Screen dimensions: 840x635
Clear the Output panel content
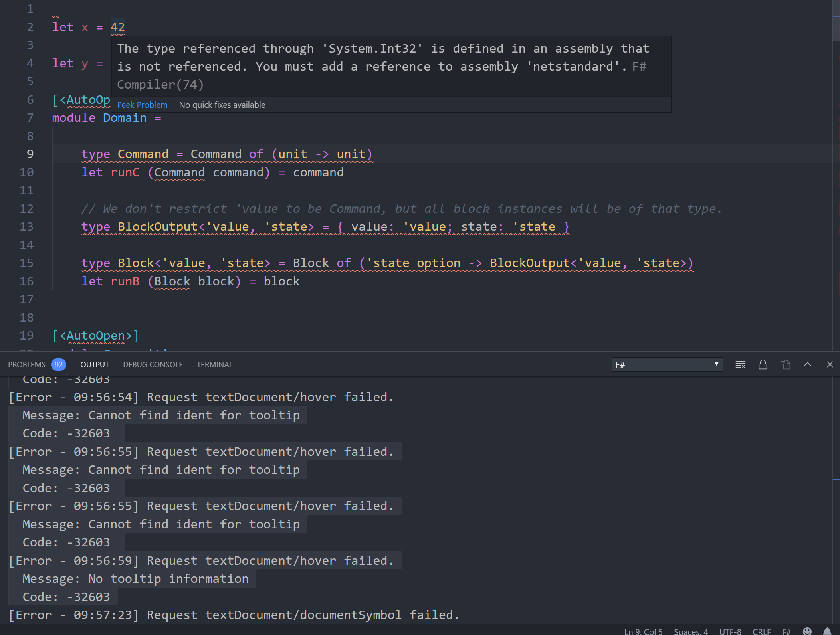pyautogui.click(x=741, y=364)
